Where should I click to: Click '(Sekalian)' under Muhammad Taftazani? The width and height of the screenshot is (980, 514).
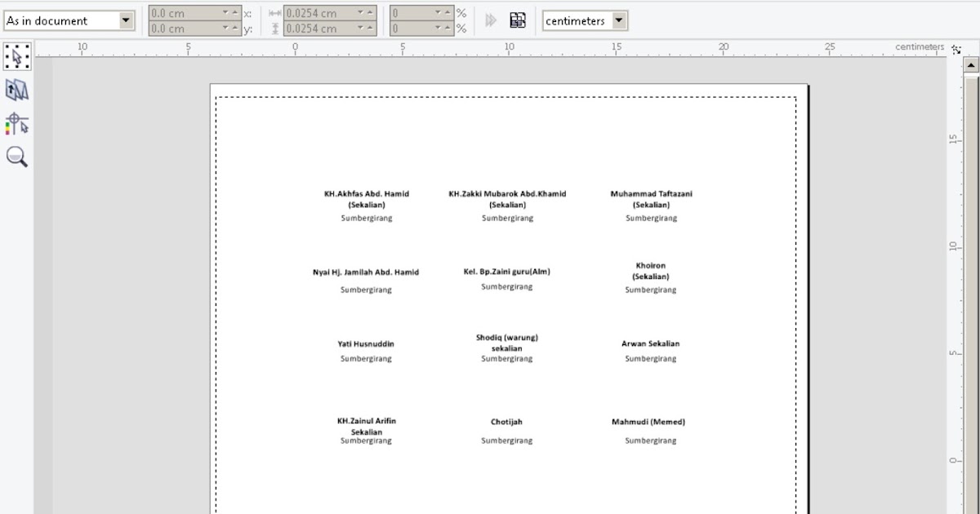pos(651,206)
